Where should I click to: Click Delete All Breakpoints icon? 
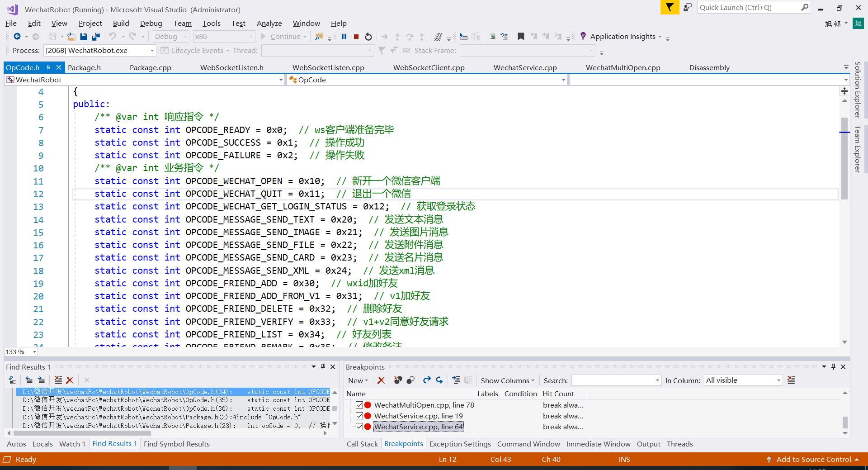[x=398, y=380]
